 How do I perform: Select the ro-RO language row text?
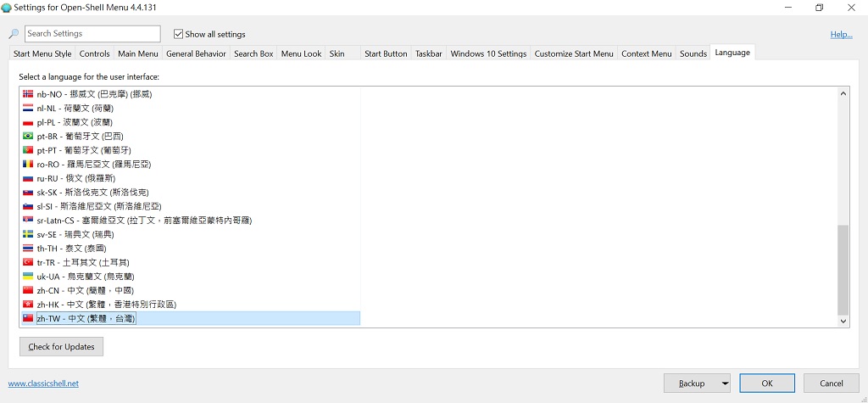tap(93, 164)
